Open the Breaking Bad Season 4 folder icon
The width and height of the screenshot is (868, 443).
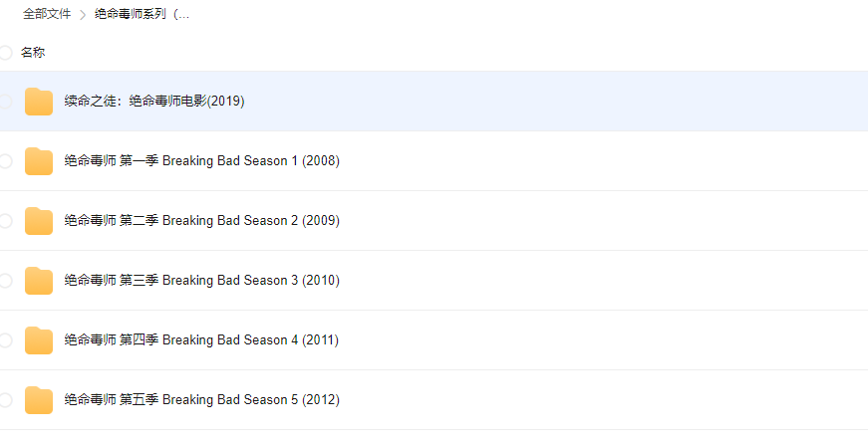click(39, 340)
